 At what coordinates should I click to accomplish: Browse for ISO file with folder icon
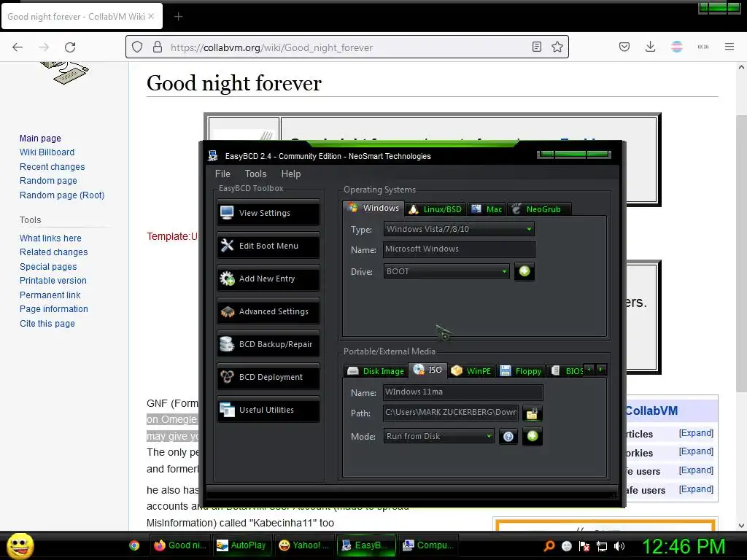(532, 413)
